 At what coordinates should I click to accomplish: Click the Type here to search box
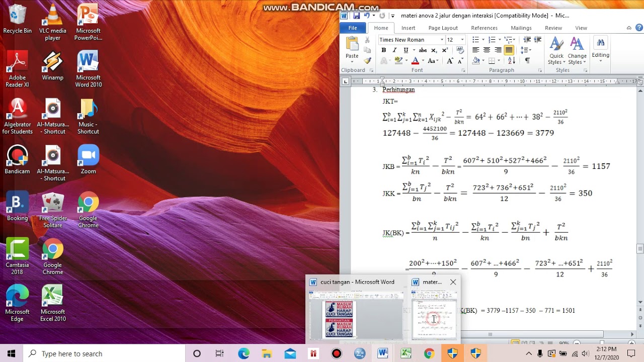(x=104, y=353)
